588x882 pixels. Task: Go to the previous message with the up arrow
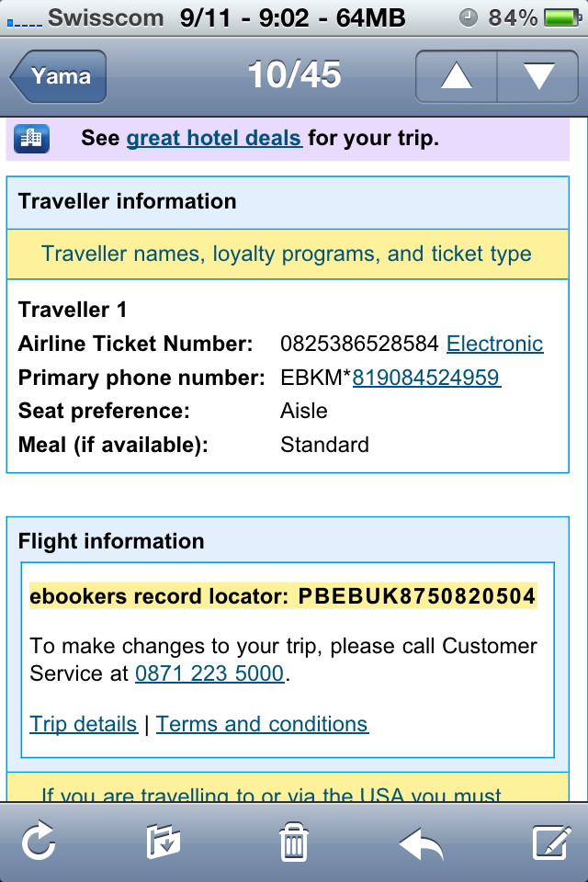click(457, 76)
